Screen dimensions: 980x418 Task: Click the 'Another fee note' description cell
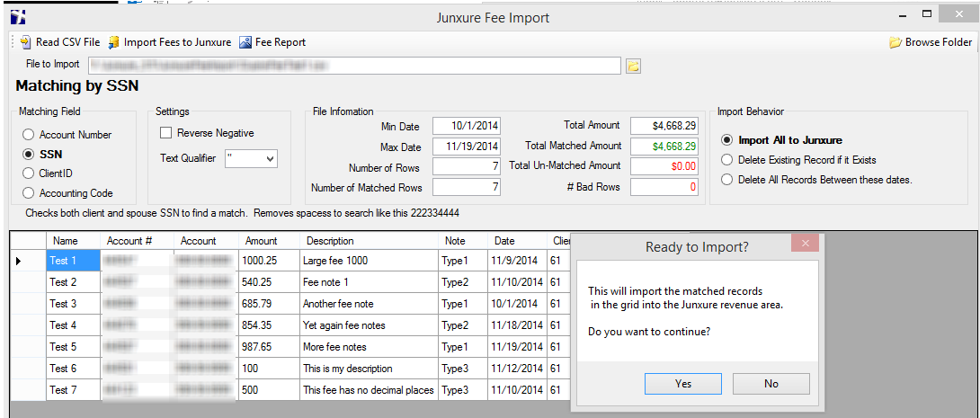369,304
